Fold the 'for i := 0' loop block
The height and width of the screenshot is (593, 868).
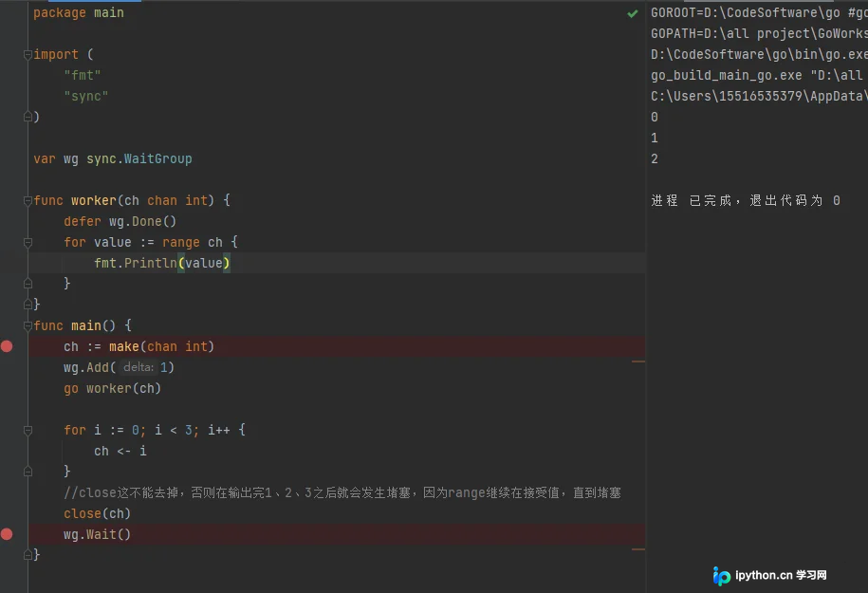[x=28, y=430]
